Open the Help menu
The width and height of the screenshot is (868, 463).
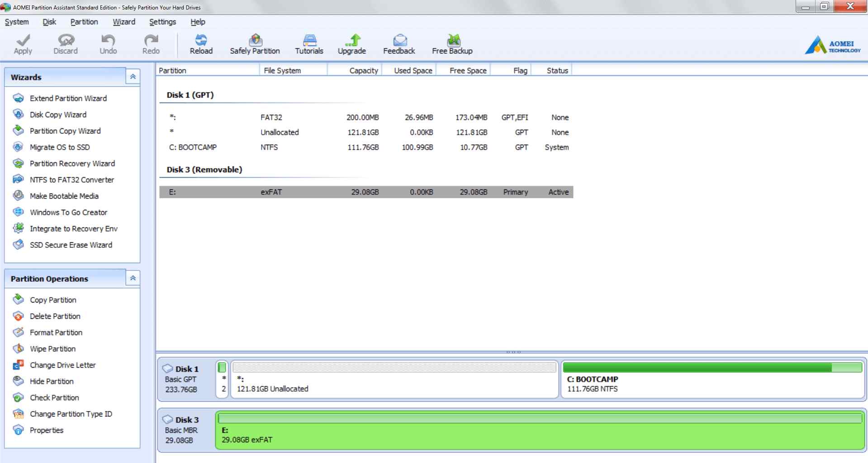pos(198,22)
